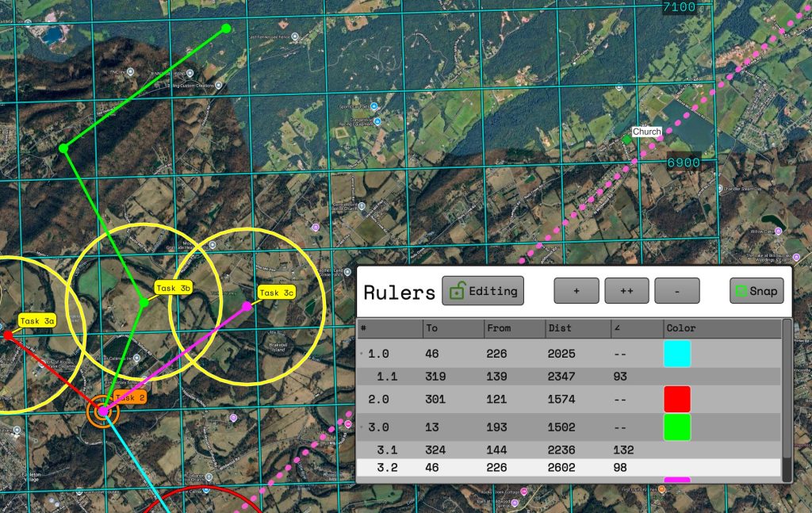Collapse ruler row 1.0
812x513 pixels.
tap(363, 354)
